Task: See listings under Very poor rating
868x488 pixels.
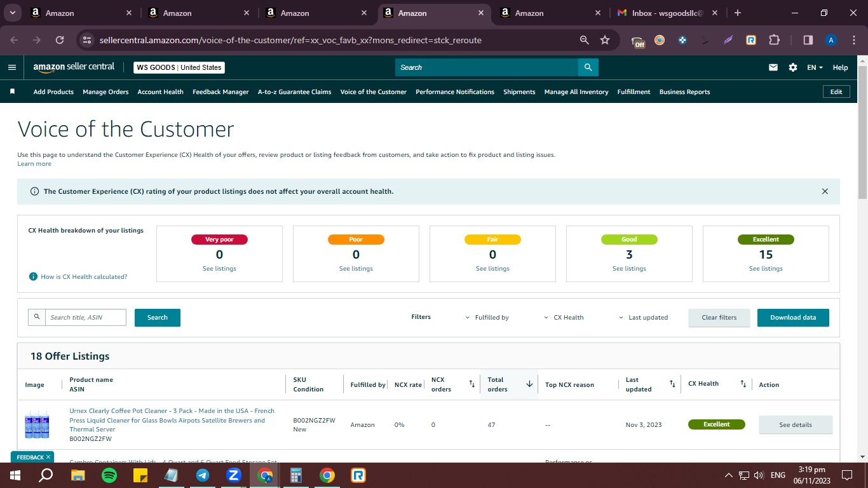Action: point(219,269)
